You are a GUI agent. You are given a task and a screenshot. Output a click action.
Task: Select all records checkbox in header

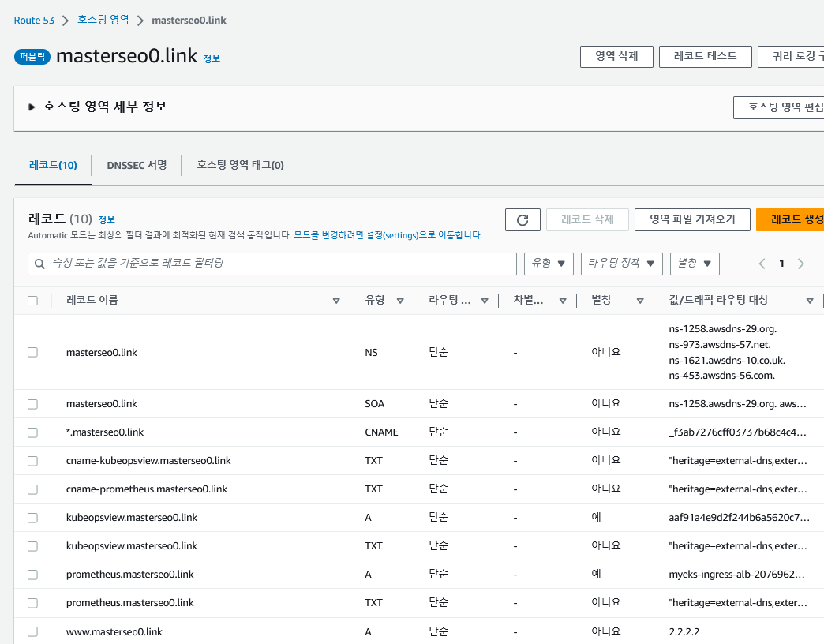tap(32, 301)
